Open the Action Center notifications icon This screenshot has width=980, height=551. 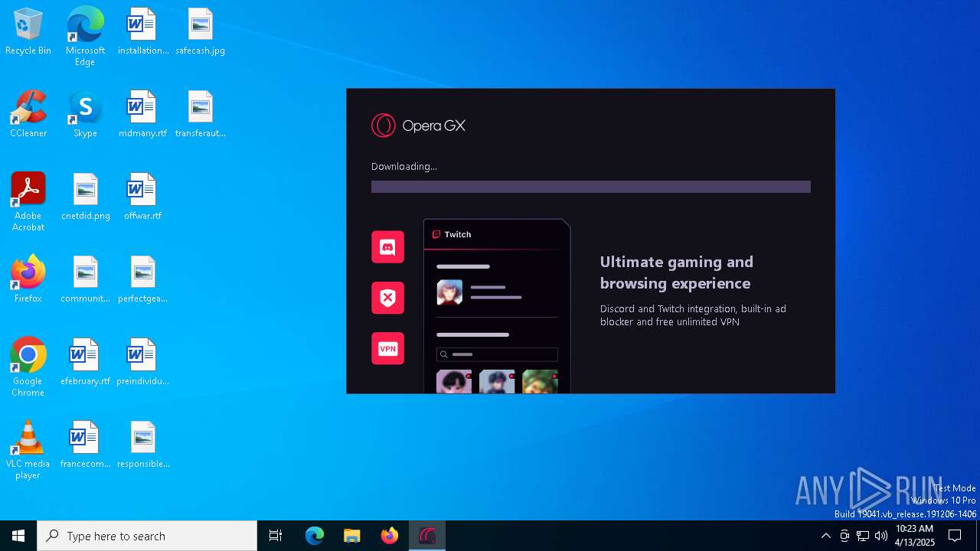[x=955, y=536]
